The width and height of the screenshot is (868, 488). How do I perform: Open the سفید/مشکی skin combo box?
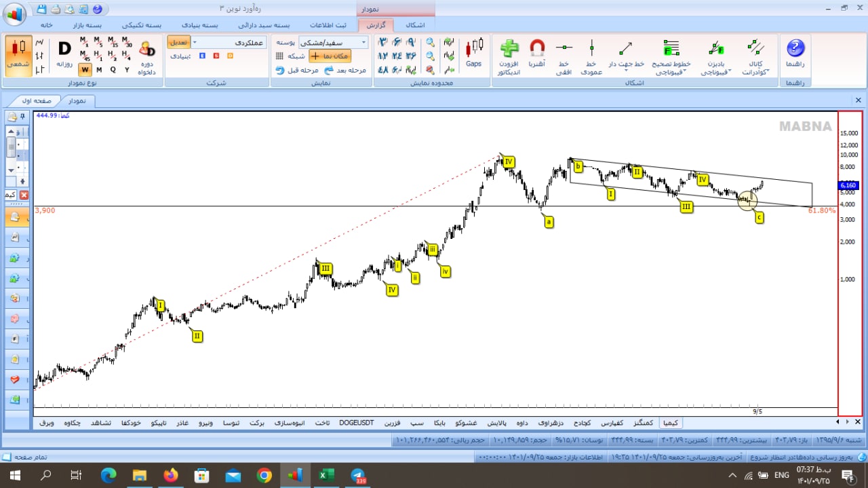333,42
